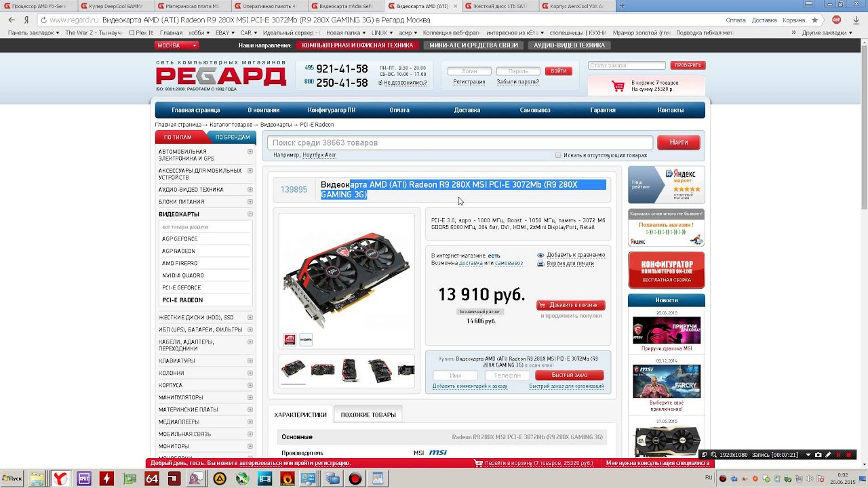This screenshot has height=488, width=868.
Task: Open the film strip taskbar app
Action: pos(264,479)
